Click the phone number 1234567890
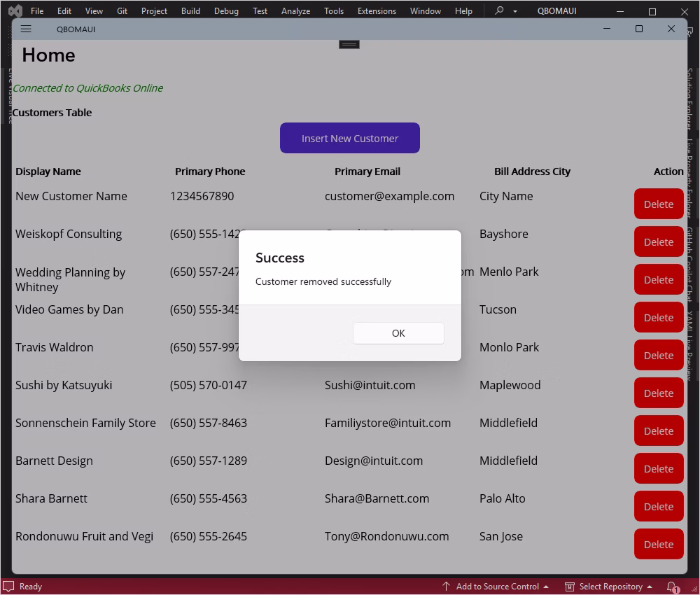This screenshot has width=700, height=595. coord(202,196)
